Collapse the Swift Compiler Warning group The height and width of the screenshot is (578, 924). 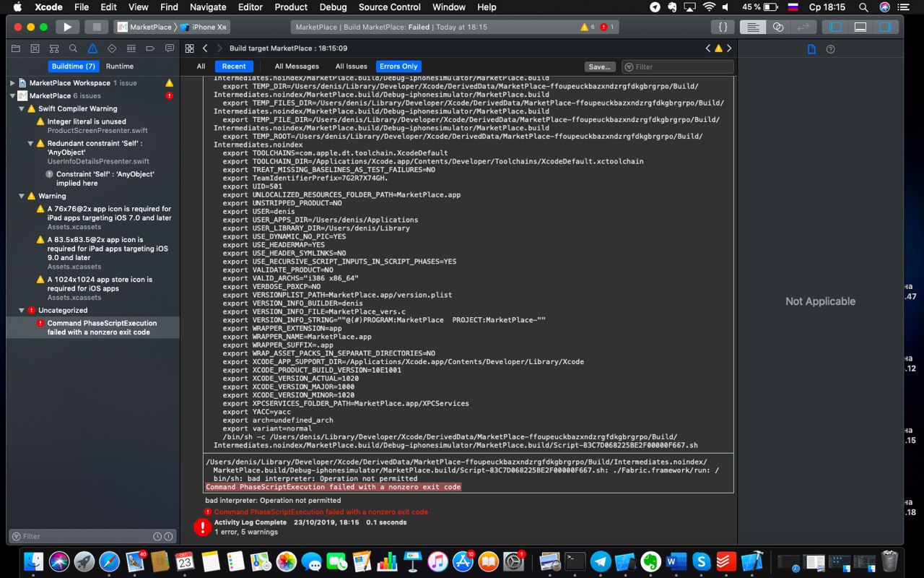(x=22, y=108)
